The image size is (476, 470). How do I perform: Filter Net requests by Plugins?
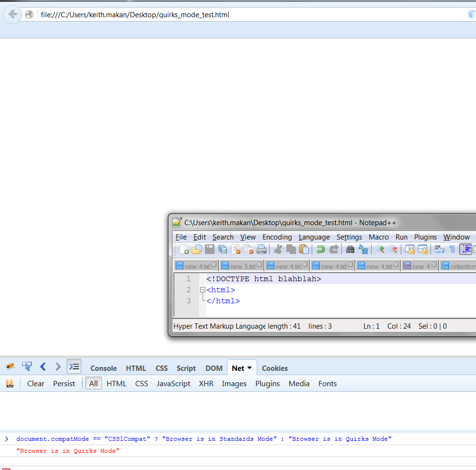267,384
